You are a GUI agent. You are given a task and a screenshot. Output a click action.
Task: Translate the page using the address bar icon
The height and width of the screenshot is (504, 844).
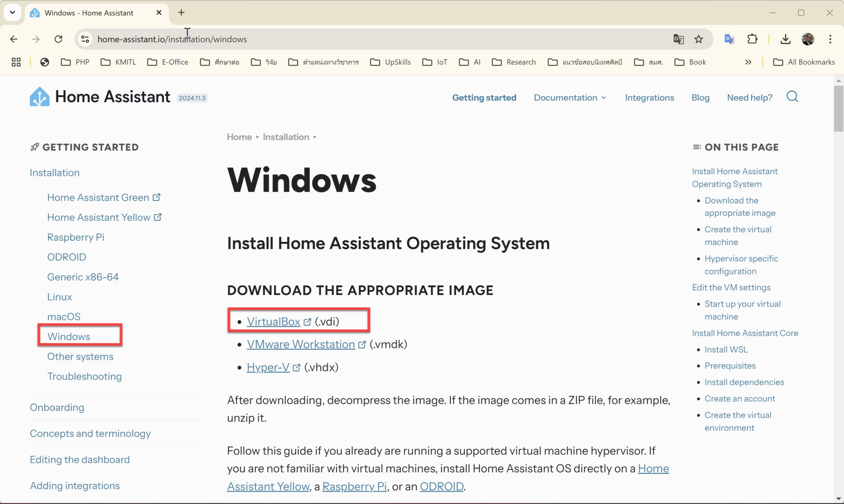point(679,39)
